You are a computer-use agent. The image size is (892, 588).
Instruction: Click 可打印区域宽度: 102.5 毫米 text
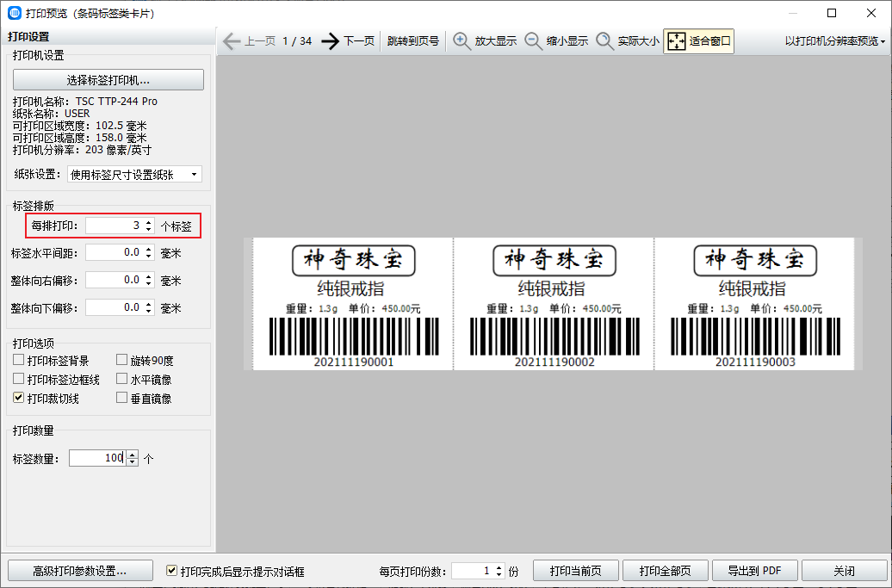click(x=79, y=126)
